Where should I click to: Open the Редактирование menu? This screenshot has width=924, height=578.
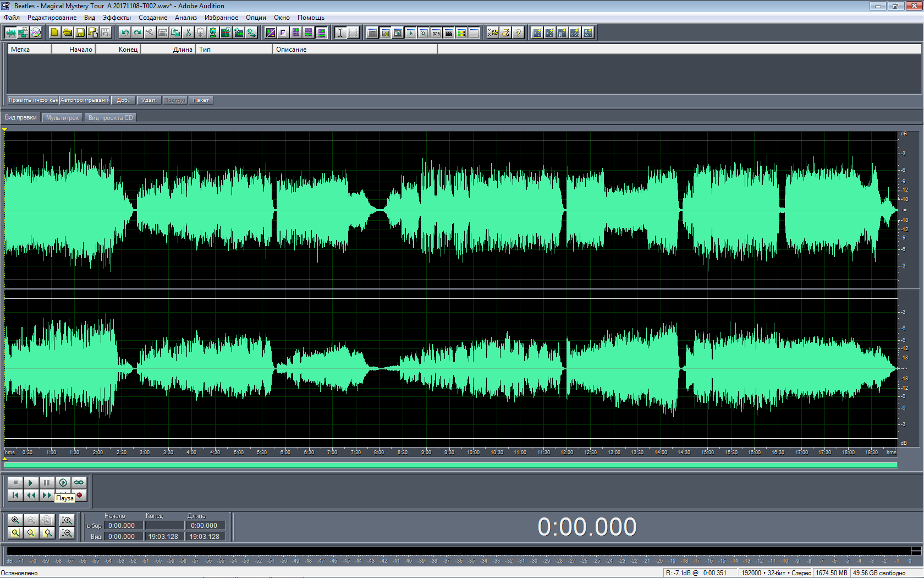(x=52, y=18)
